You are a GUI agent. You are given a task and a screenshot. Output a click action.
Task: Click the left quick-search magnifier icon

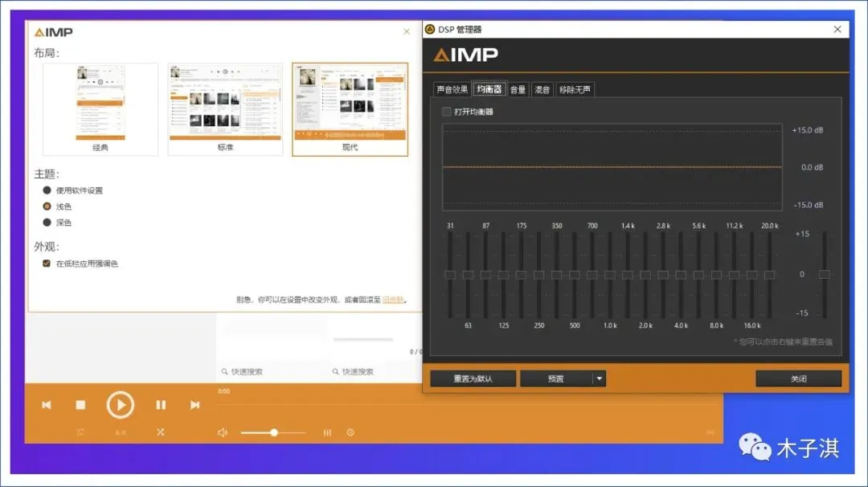(x=225, y=372)
